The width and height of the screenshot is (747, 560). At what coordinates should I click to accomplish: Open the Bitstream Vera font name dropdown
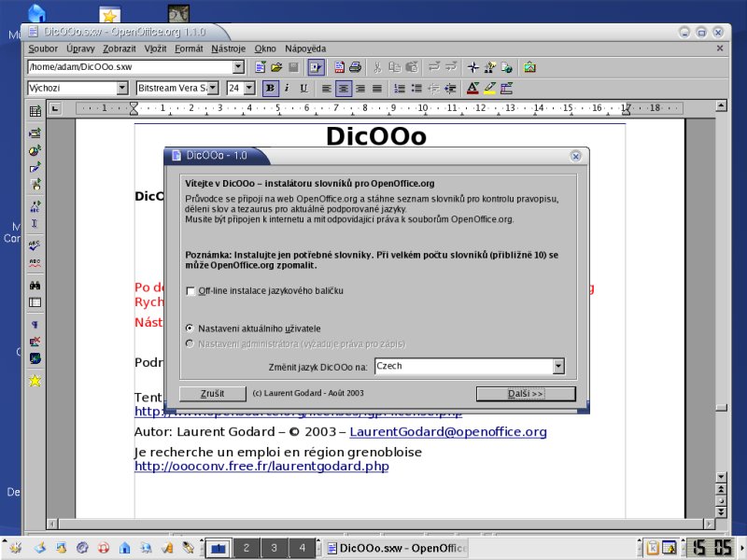[x=213, y=88]
